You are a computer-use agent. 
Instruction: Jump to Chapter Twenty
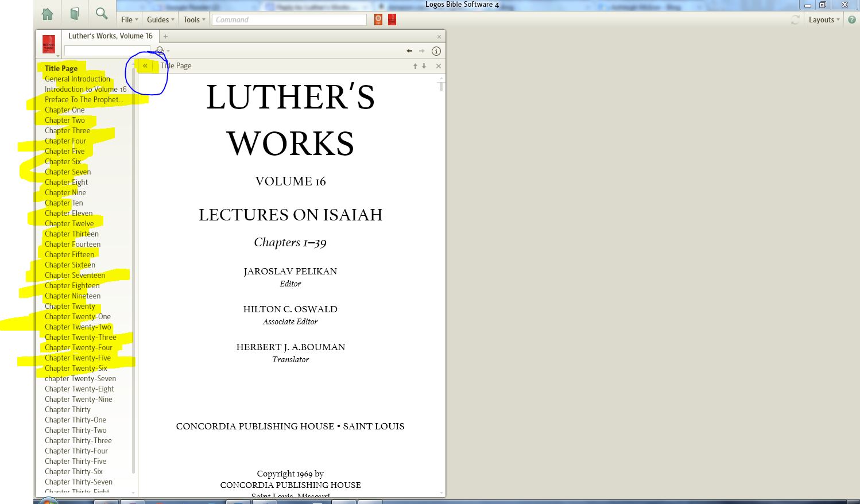70,306
